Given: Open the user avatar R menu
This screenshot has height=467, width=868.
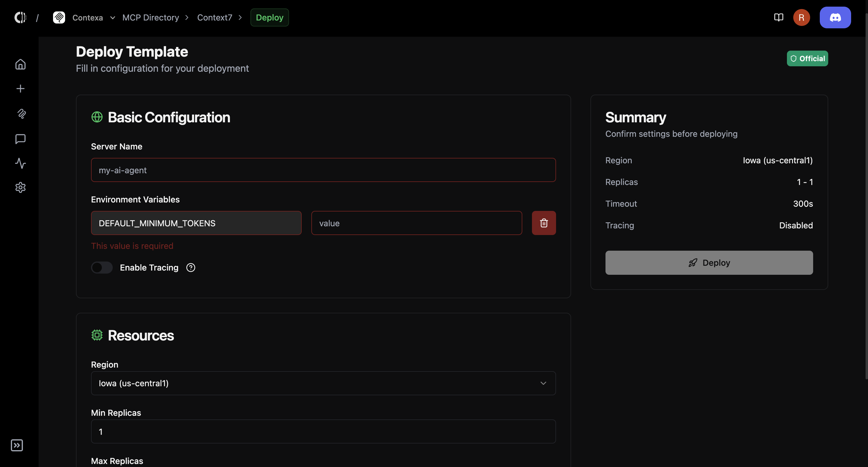Looking at the screenshot, I should [x=801, y=17].
